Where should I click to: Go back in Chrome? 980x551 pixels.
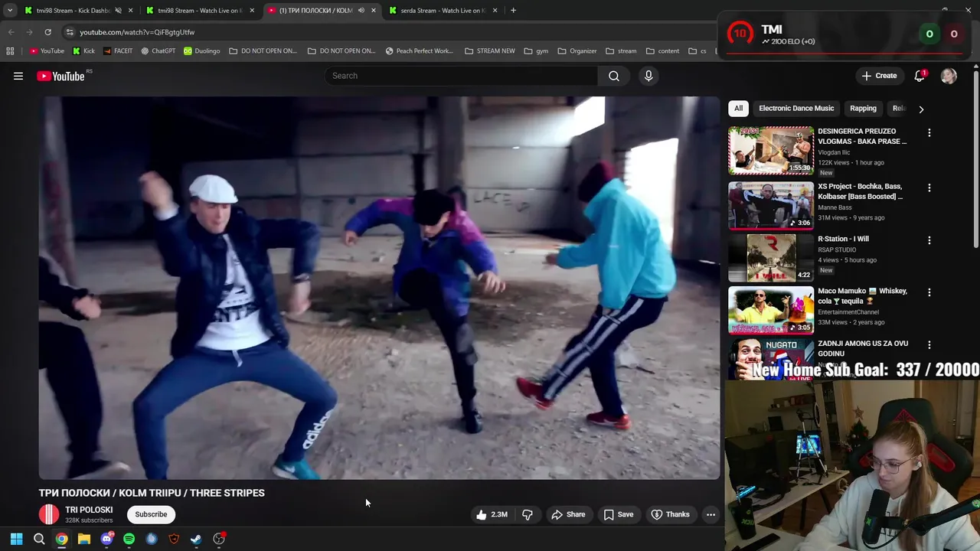pos(11,32)
